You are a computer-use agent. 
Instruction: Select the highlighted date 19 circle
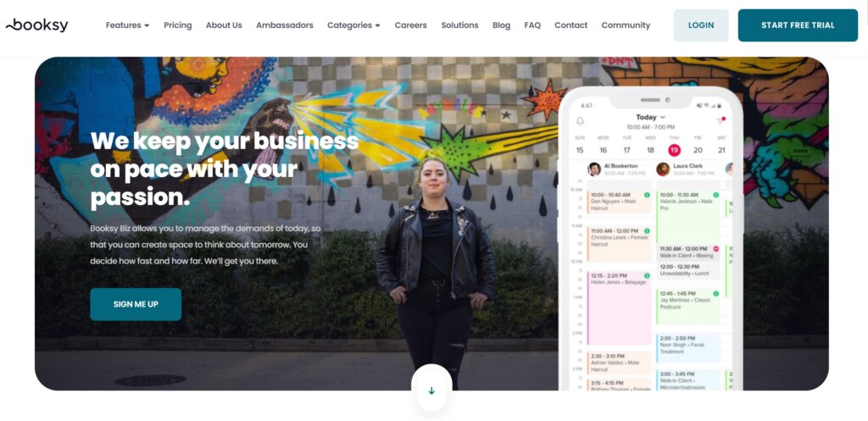(x=674, y=150)
